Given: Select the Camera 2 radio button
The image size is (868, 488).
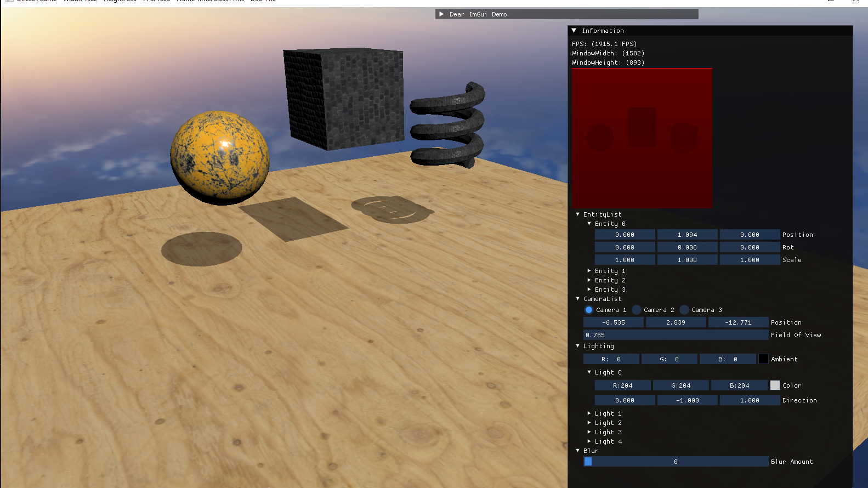Looking at the screenshot, I should (637, 310).
